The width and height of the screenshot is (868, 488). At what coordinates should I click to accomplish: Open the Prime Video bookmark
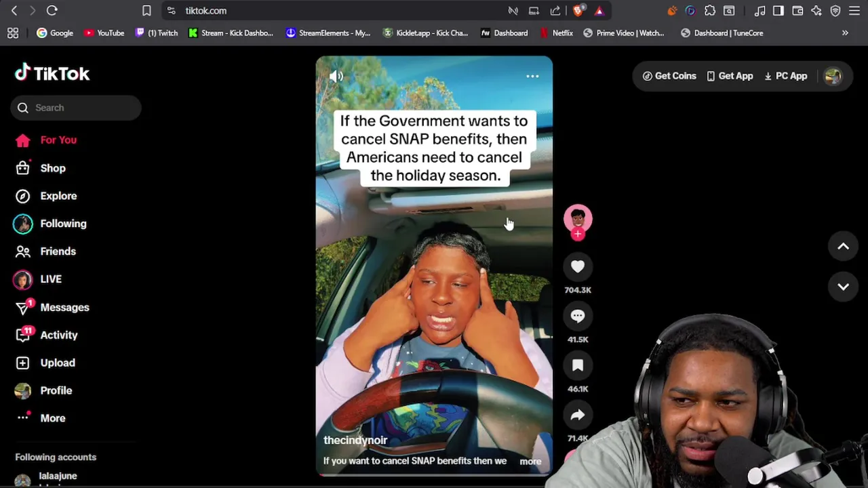point(624,33)
